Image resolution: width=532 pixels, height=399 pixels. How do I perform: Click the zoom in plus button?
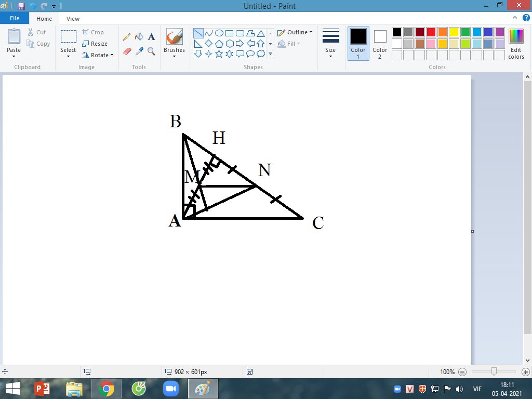526,372
